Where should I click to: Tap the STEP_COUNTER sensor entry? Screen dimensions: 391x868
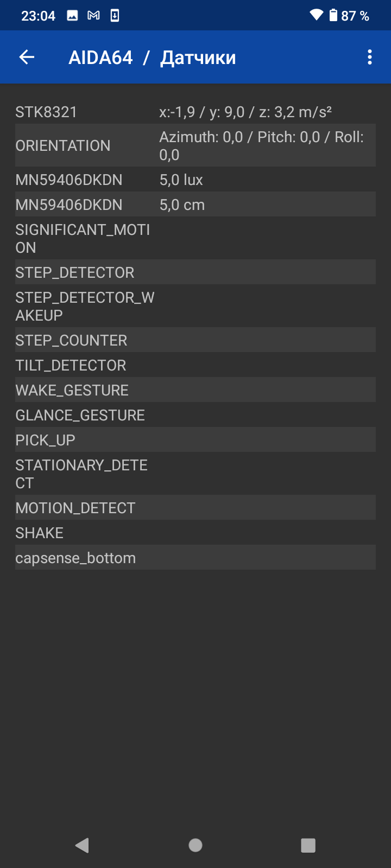pyautogui.click(x=195, y=340)
